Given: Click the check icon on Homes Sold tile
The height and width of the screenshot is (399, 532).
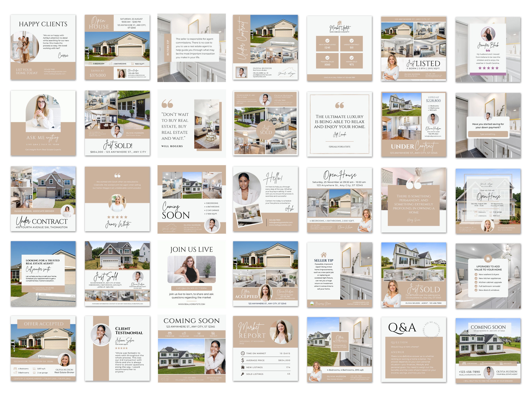Looking at the screenshot, I should click(351, 58).
